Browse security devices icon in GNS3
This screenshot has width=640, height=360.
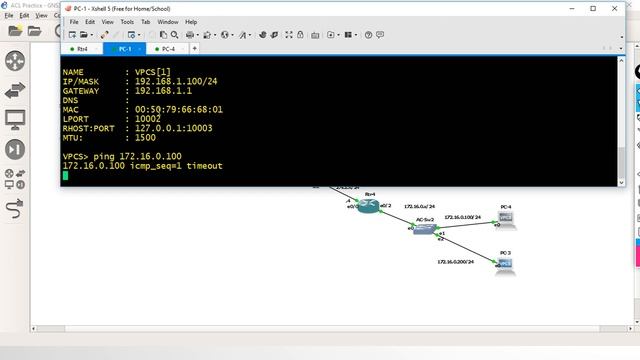pos(15,149)
